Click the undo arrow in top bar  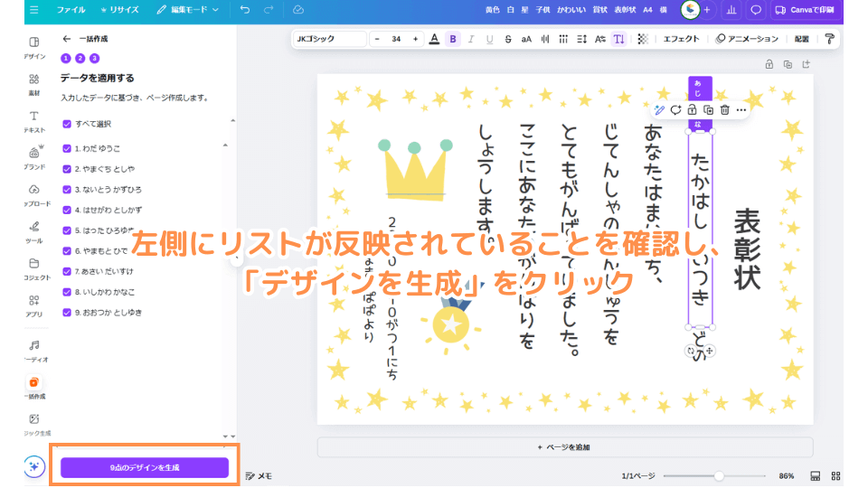point(245,10)
